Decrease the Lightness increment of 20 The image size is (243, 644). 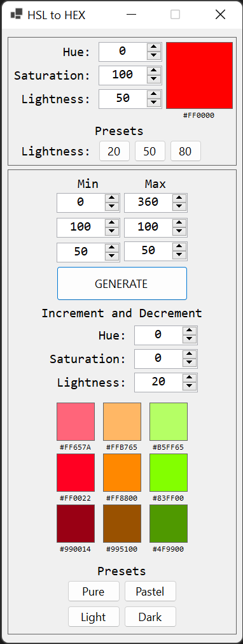tap(190, 387)
